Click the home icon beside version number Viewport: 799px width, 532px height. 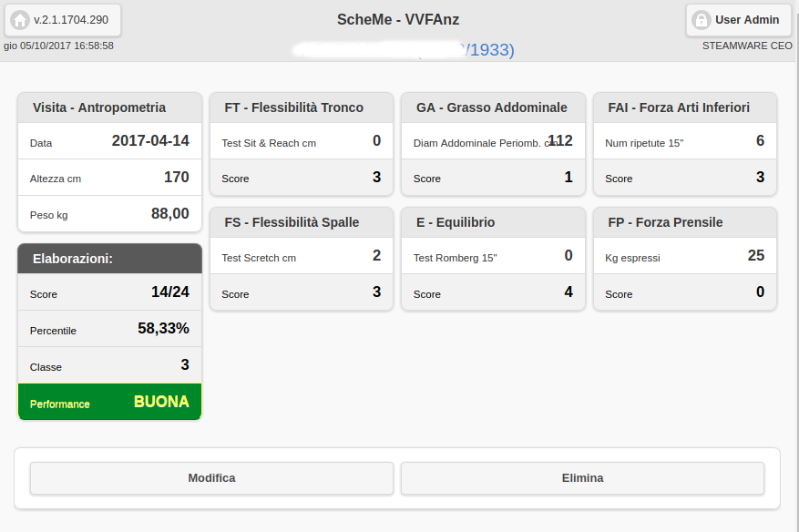tap(20, 20)
